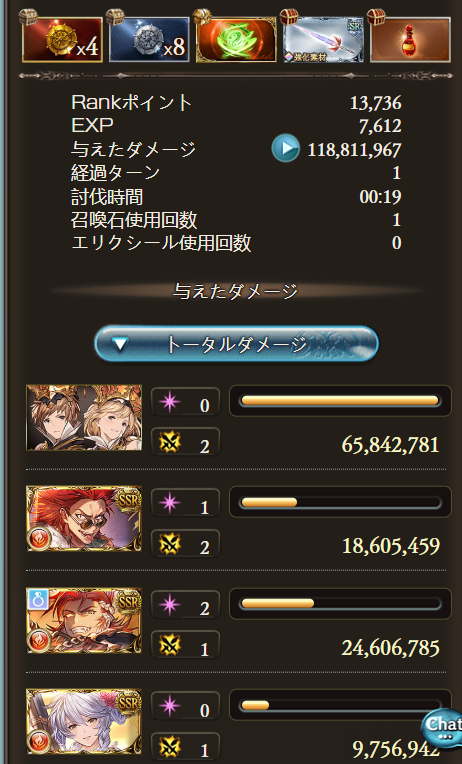The width and height of the screenshot is (462, 764).
Task: Click the fire element badge on second character
Action: tap(38, 539)
